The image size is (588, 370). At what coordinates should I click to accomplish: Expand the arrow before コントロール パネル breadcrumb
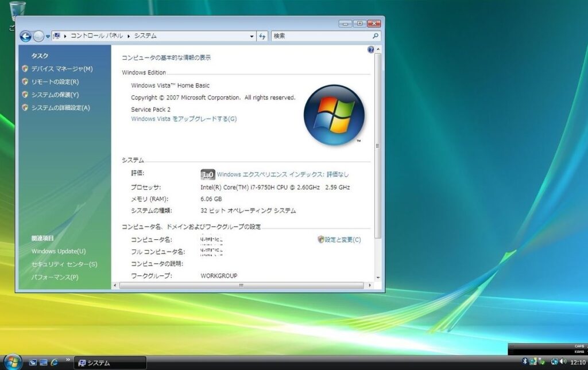65,36
